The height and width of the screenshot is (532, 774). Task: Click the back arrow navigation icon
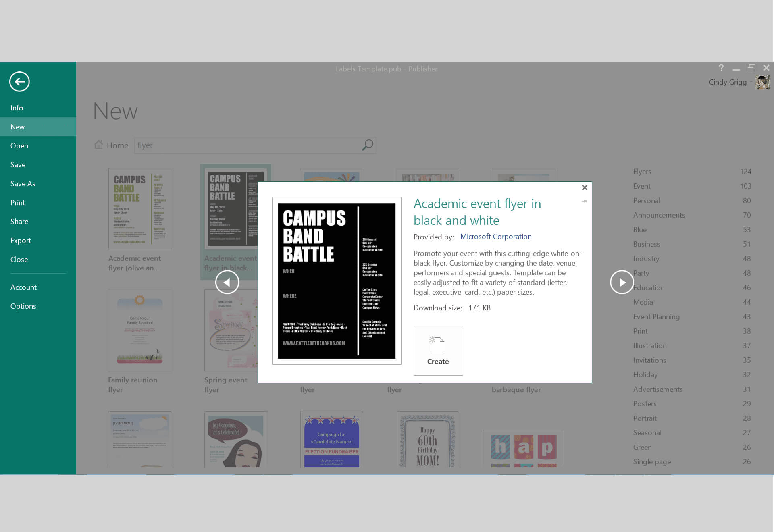point(19,81)
